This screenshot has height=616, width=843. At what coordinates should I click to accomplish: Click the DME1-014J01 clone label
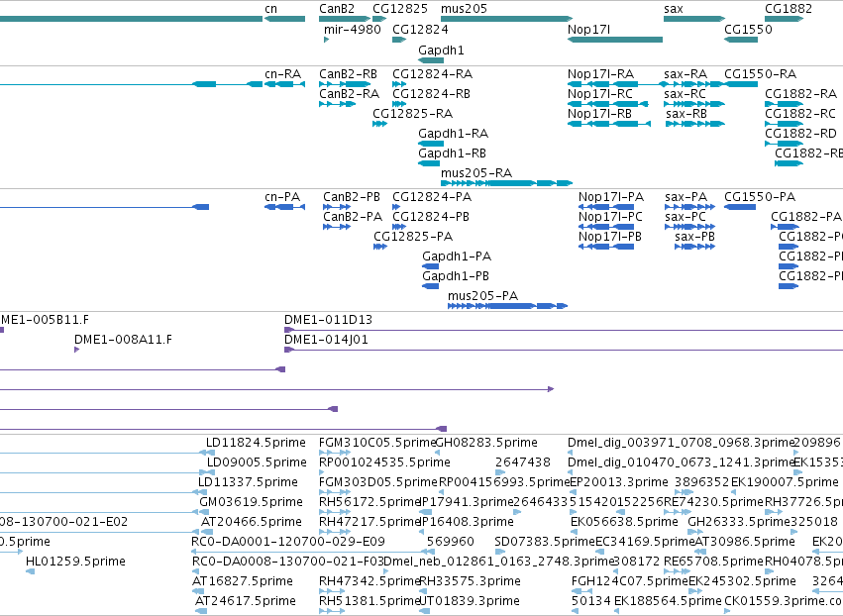point(326,340)
